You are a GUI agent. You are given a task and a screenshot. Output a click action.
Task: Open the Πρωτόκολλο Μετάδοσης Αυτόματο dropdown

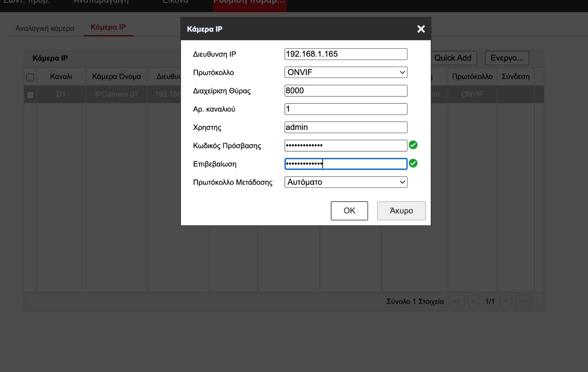coord(346,182)
